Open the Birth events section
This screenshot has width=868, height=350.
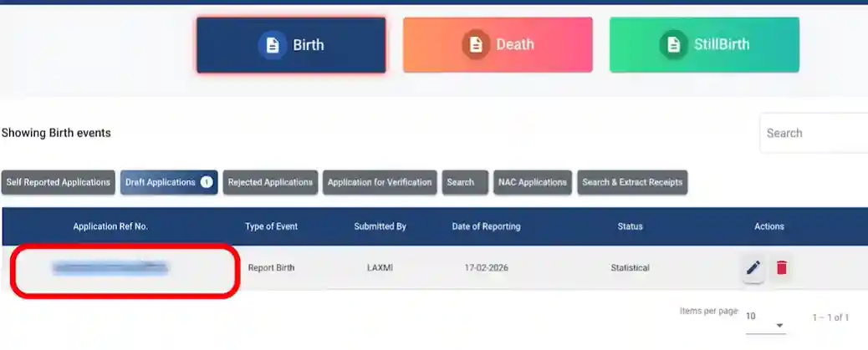click(x=291, y=45)
